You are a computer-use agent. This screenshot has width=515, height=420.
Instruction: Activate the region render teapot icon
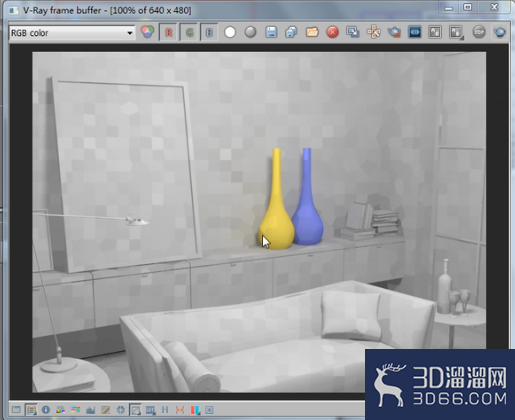[x=394, y=32]
